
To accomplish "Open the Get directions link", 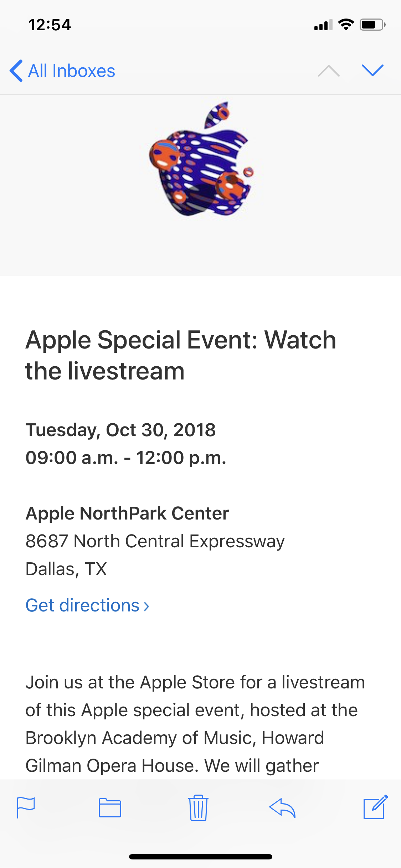I will [x=87, y=605].
